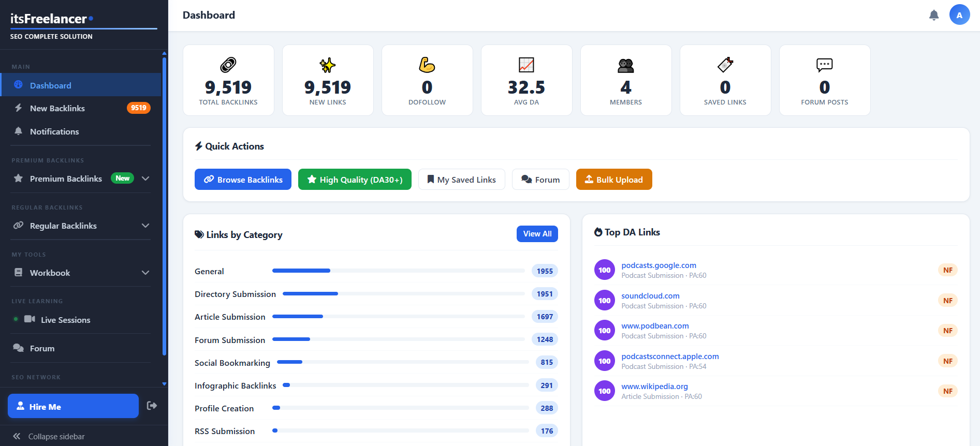
Task: Click the link icon beside Regular Backlinks
Action: (x=19, y=225)
